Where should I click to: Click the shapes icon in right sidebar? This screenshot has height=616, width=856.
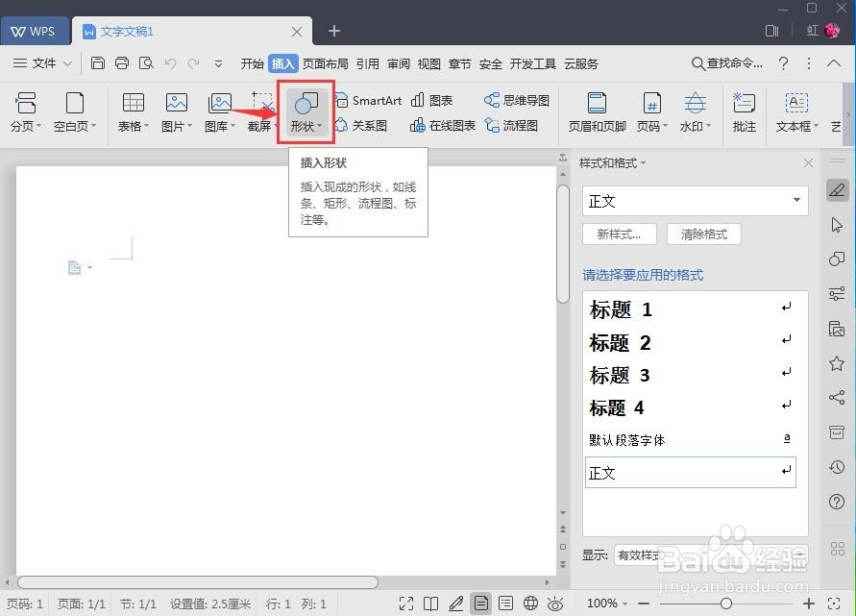tap(837, 259)
